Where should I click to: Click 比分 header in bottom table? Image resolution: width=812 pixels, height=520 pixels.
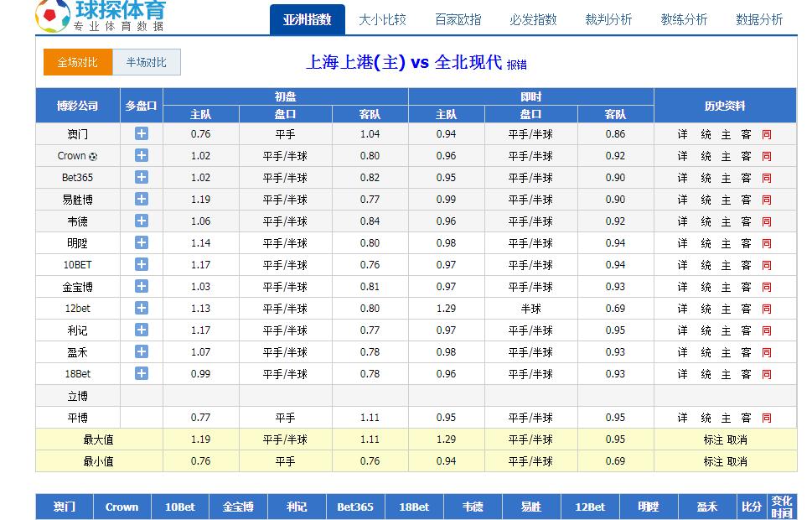point(752,507)
